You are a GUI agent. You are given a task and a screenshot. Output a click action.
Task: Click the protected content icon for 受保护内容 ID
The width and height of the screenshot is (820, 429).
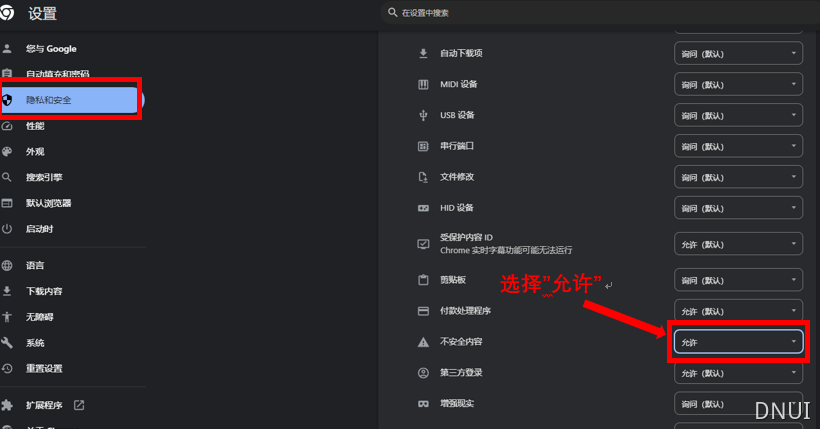coord(423,244)
